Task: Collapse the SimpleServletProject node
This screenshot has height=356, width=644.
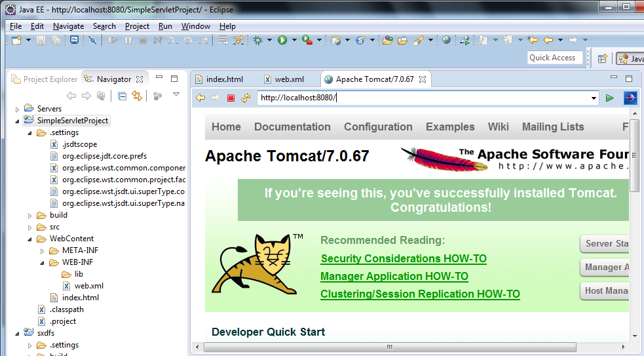Action: click(17, 121)
